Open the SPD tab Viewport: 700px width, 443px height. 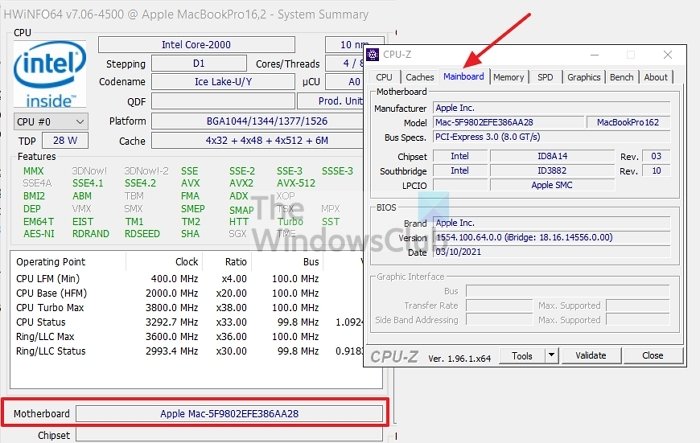(x=545, y=77)
